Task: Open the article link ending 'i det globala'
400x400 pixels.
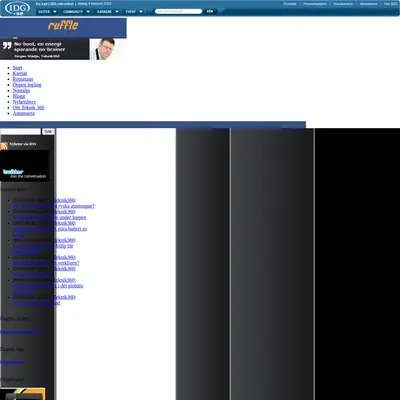Action: click(48, 286)
